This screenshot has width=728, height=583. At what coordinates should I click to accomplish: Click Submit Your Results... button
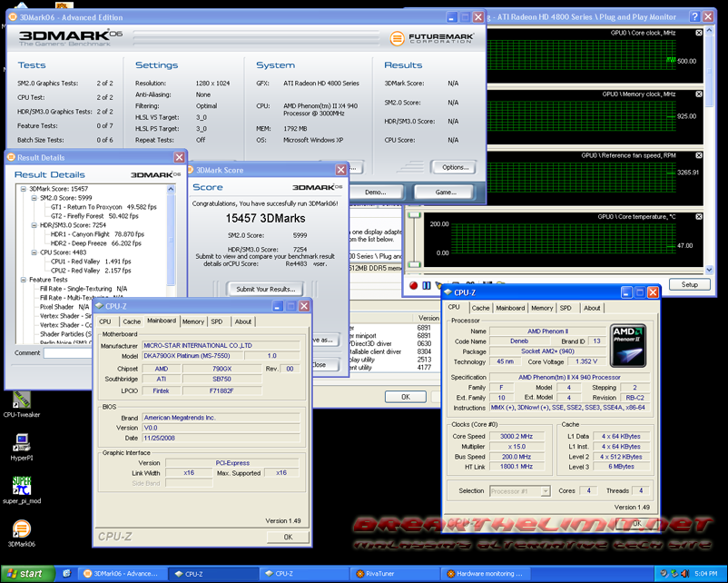pyautogui.click(x=266, y=289)
